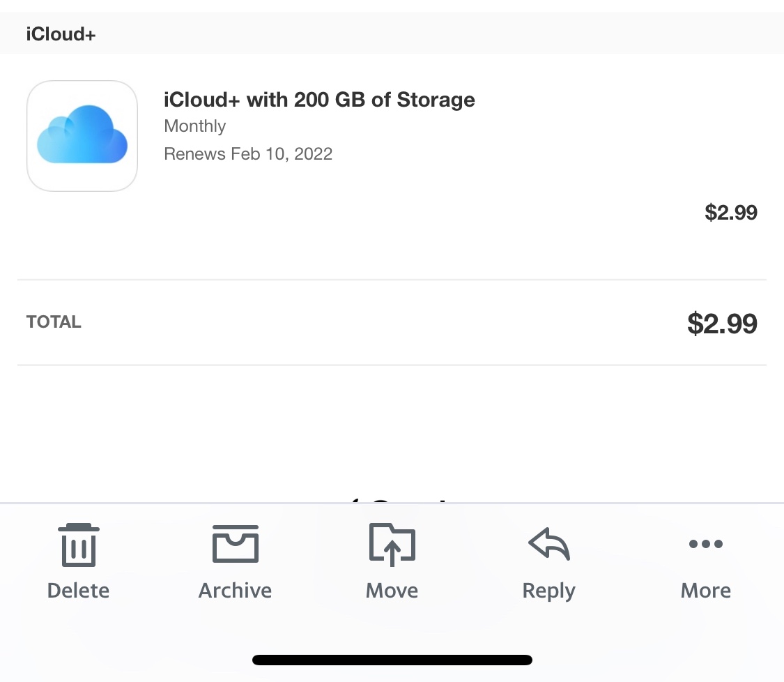Open the More three-dots icon
The image size is (784, 682).
(x=705, y=544)
